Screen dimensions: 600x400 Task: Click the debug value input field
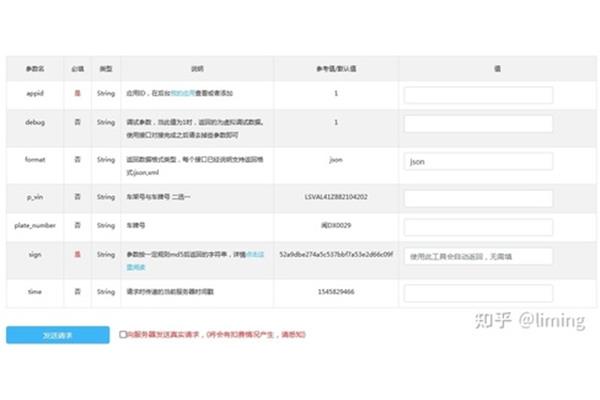coord(478,124)
